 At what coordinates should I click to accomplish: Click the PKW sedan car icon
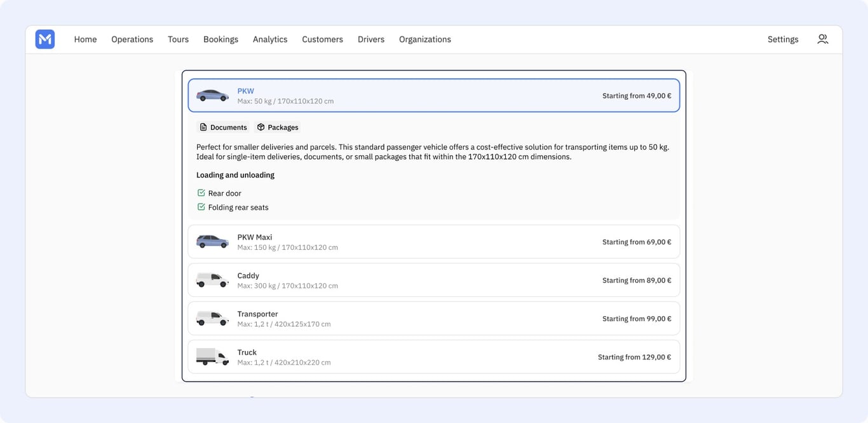(x=212, y=95)
